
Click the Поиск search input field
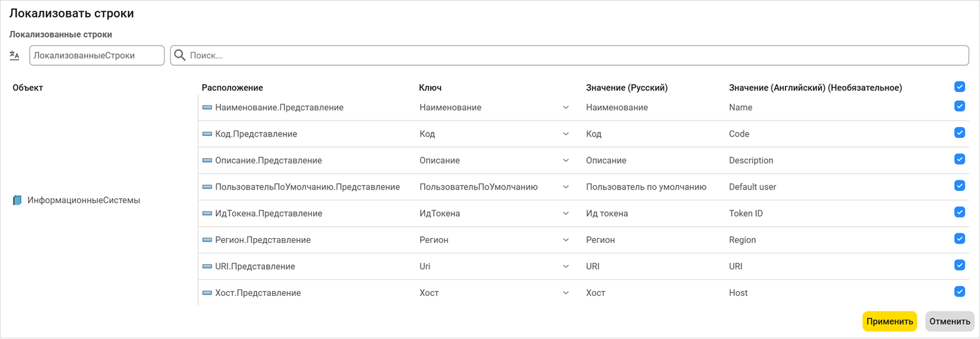[571, 56]
